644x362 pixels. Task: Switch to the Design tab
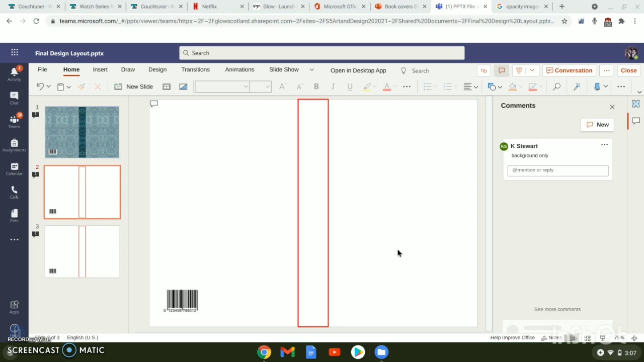[157, 70]
